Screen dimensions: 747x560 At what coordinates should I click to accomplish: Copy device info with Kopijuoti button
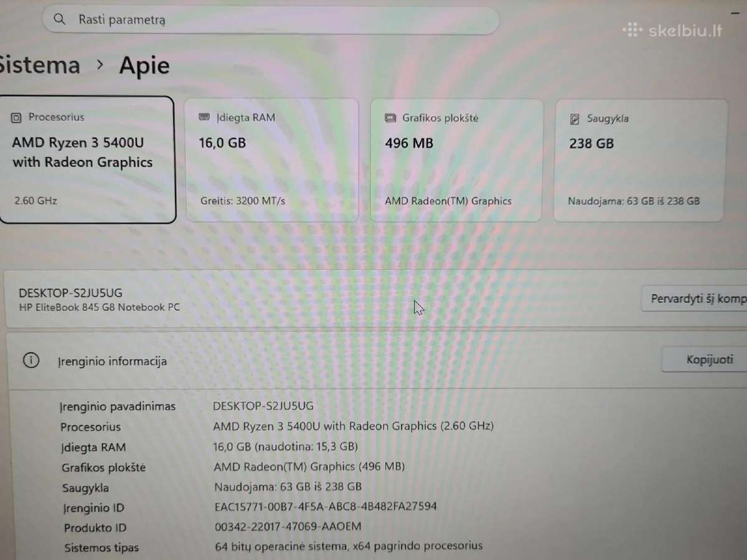(705, 360)
